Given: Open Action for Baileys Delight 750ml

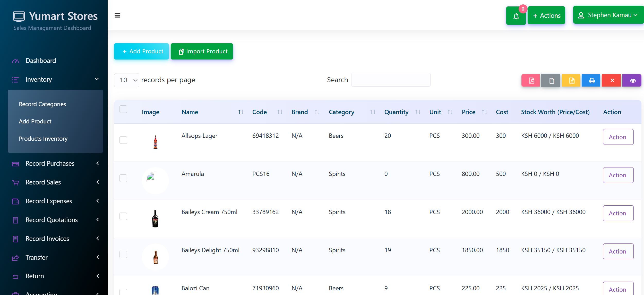Looking at the screenshot, I should pos(618,251).
